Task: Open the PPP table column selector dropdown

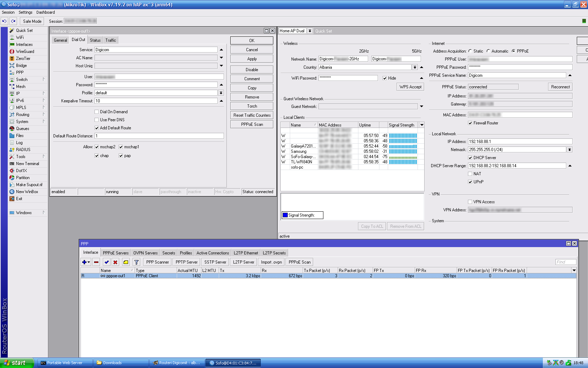Action: [x=574, y=271]
